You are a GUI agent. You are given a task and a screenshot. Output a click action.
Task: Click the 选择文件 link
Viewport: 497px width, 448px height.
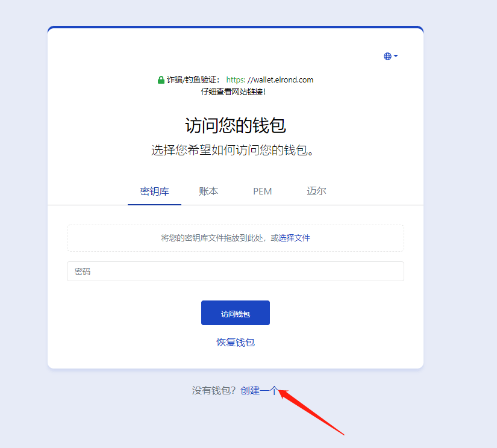point(294,238)
